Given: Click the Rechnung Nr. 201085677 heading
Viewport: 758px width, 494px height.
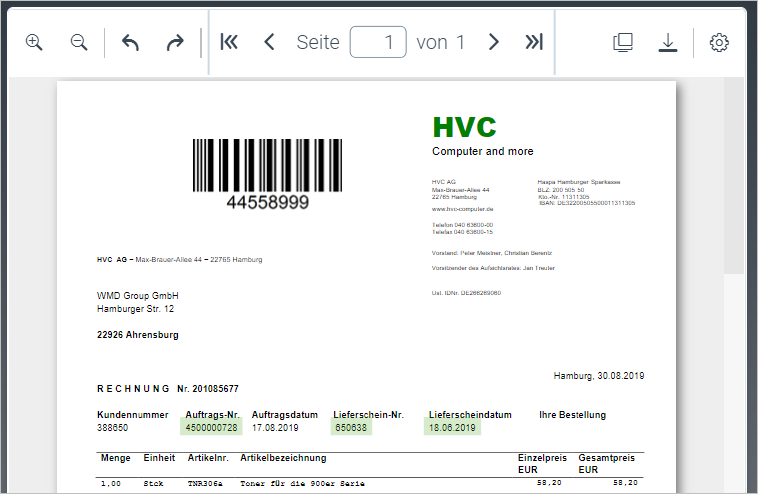Looking at the screenshot, I should pos(168,388).
